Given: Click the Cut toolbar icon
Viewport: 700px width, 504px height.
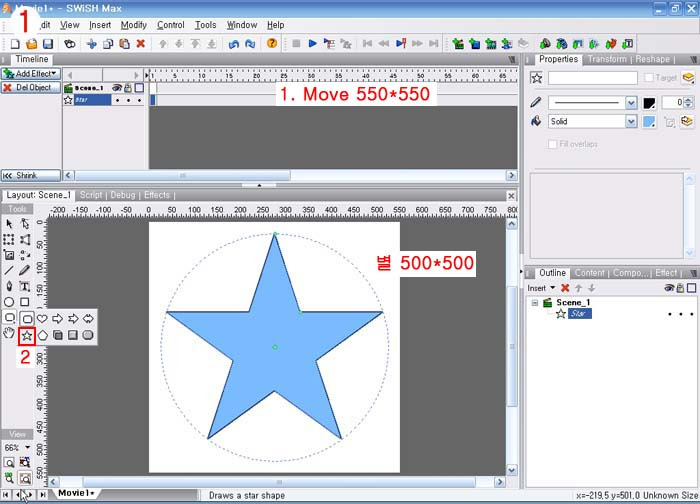Looking at the screenshot, I should tap(92, 44).
